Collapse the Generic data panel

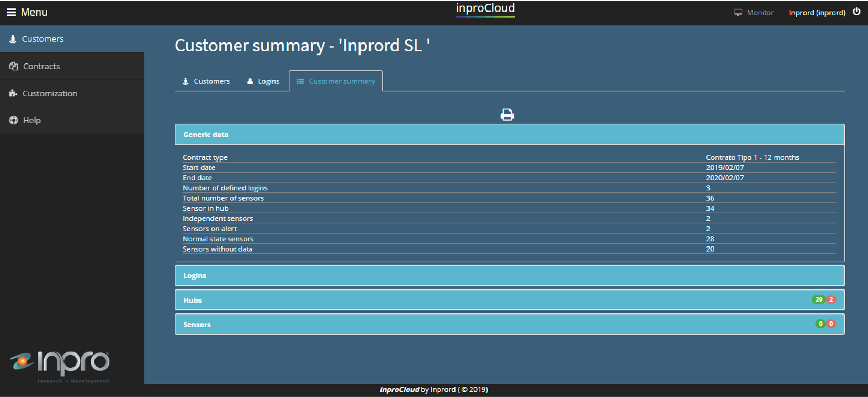pos(510,134)
